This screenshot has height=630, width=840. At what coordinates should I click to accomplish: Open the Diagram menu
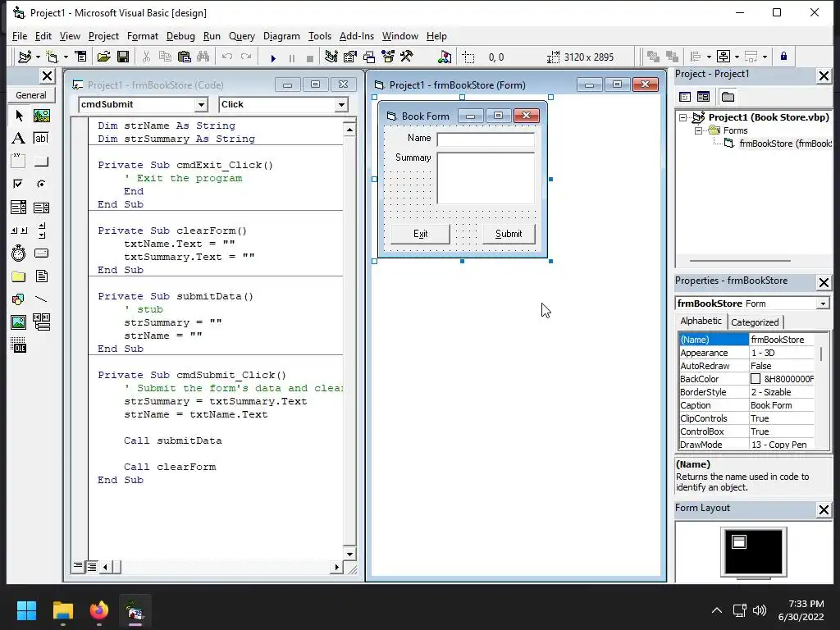coord(281,36)
